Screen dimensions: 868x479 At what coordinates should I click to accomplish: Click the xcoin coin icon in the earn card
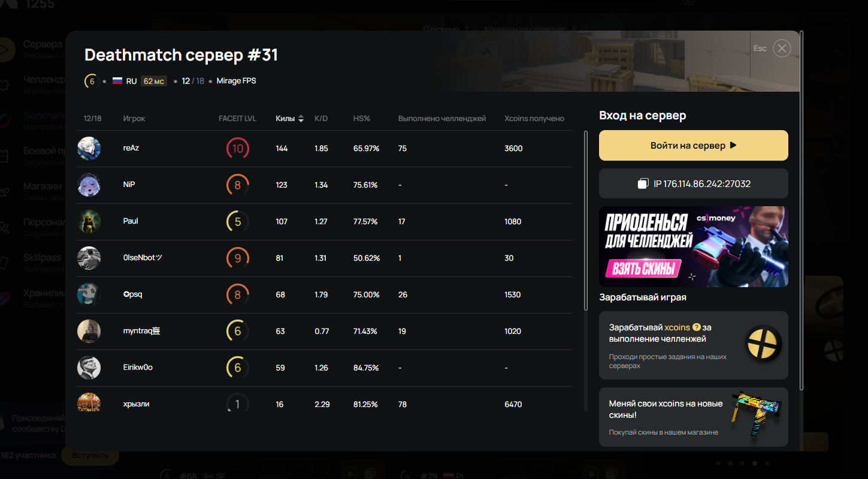pyautogui.click(x=764, y=345)
